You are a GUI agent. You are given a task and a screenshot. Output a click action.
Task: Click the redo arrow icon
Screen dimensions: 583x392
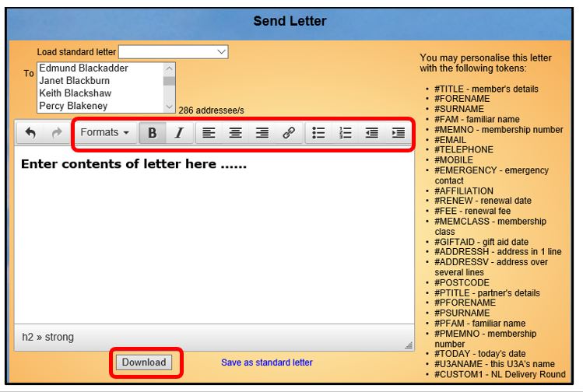click(56, 133)
